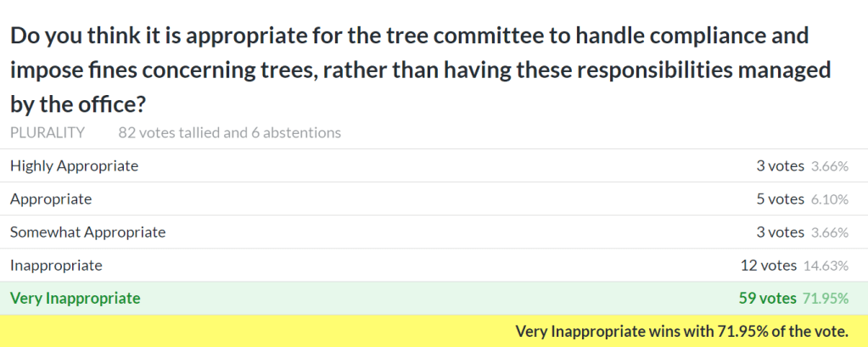Click the yellow winner announcement banner text
Viewport: 868px width, 347px height.
click(681, 331)
